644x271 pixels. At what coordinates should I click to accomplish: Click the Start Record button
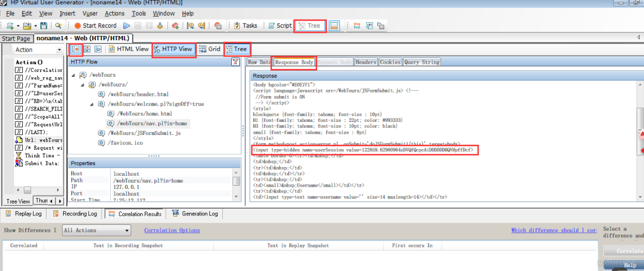coord(95,26)
